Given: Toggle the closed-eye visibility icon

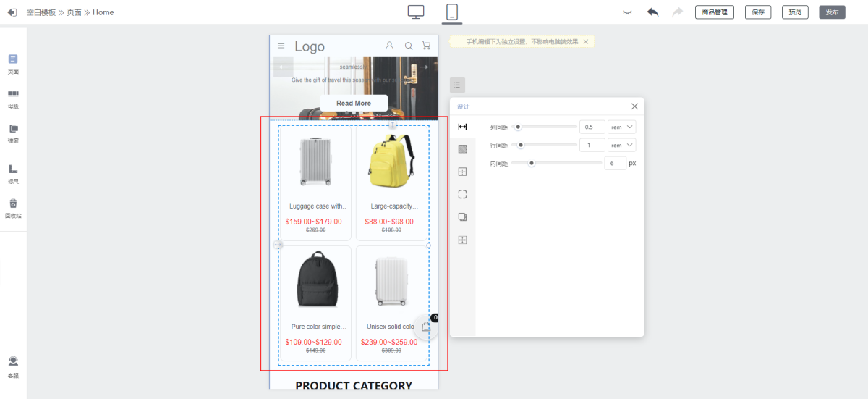Looking at the screenshot, I should pos(627,12).
